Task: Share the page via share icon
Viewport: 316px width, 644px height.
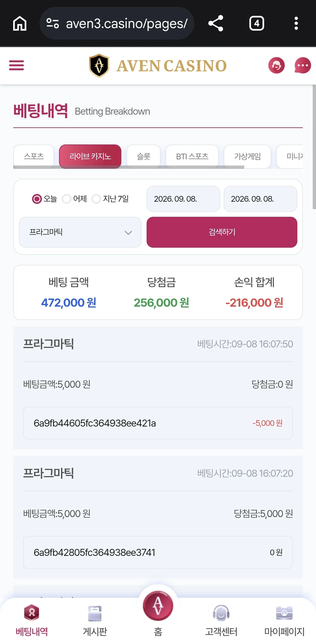Action: point(215,23)
